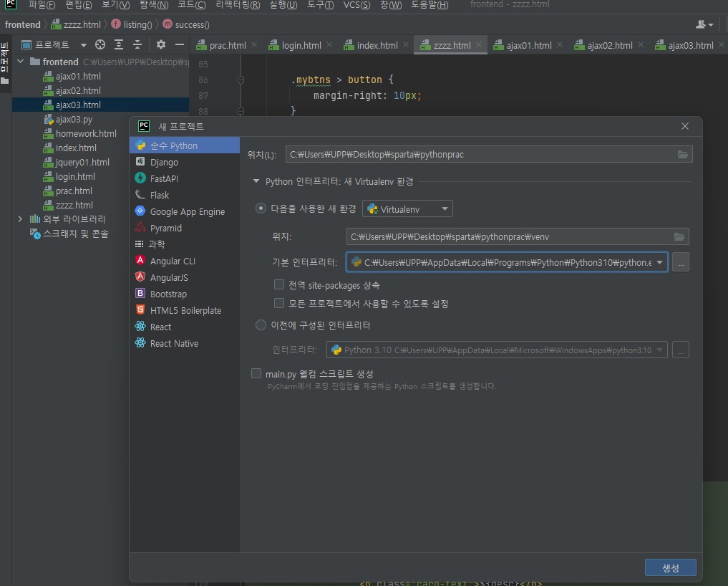The image size is (728, 586).
Task: Click ellipsis button next to existing interpreter
Action: point(681,350)
